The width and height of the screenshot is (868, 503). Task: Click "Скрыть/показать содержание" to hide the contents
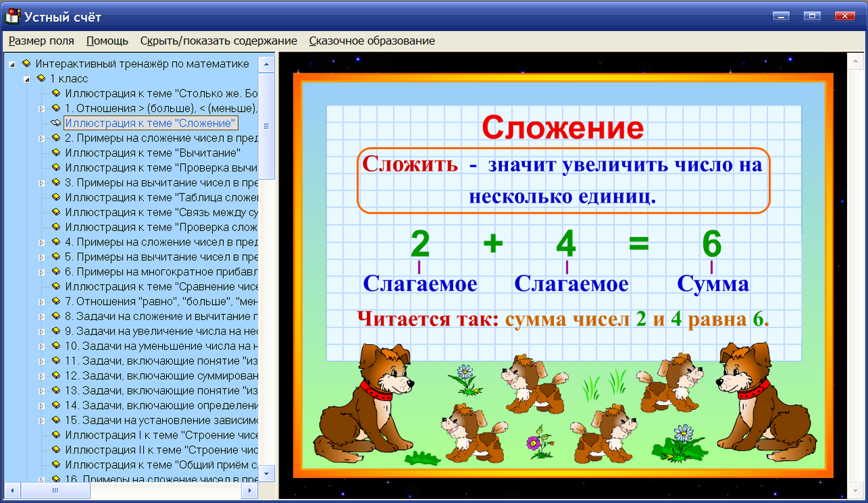[x=217, y=41]
